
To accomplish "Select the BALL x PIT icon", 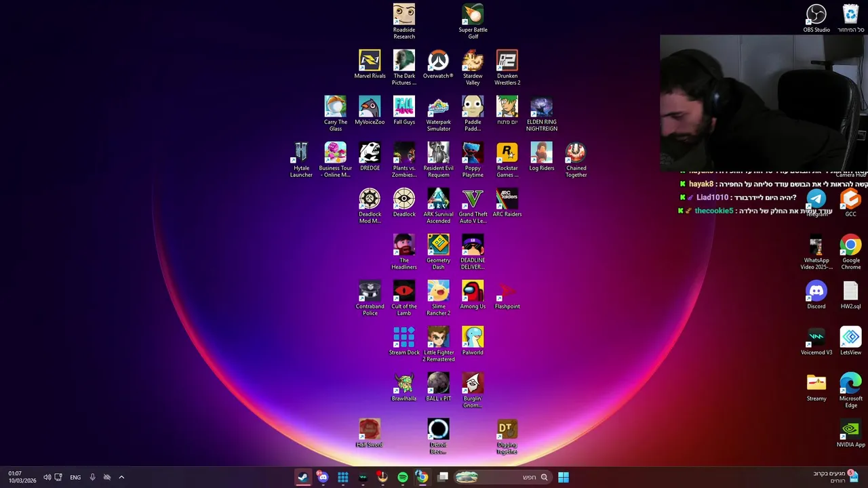I will tap(438, 387).
